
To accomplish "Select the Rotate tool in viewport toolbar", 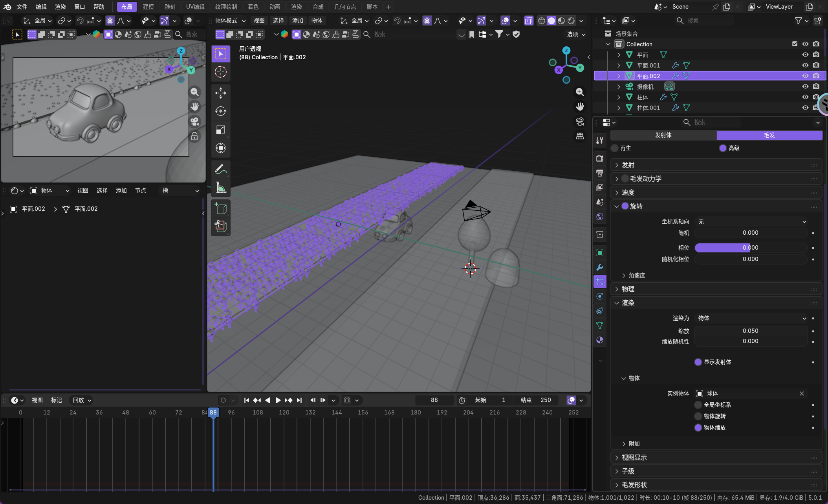I will click(x=220, y=111).
